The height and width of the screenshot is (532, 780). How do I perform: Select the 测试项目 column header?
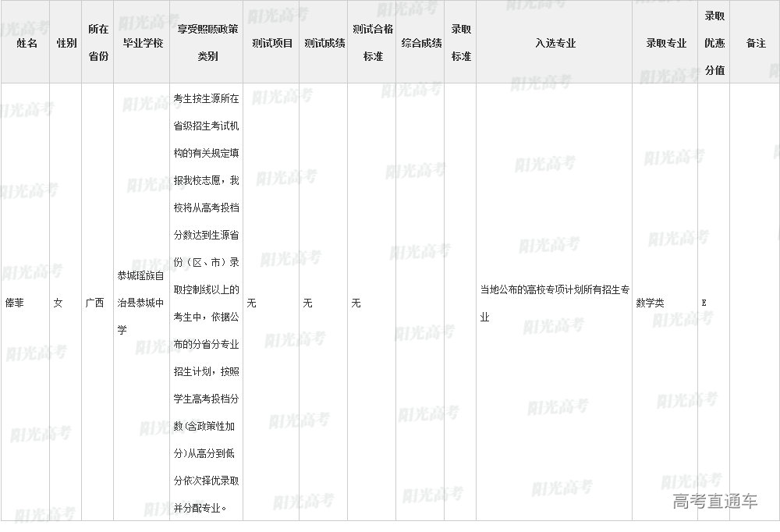pyautogui.click(x=271, y=43)
